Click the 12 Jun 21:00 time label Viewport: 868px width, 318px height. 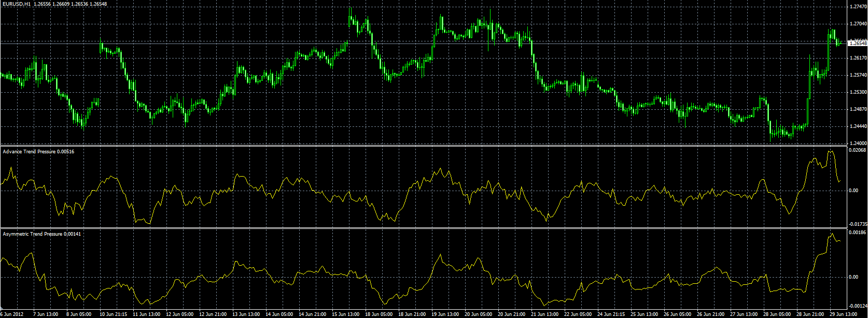coord(213,314)
